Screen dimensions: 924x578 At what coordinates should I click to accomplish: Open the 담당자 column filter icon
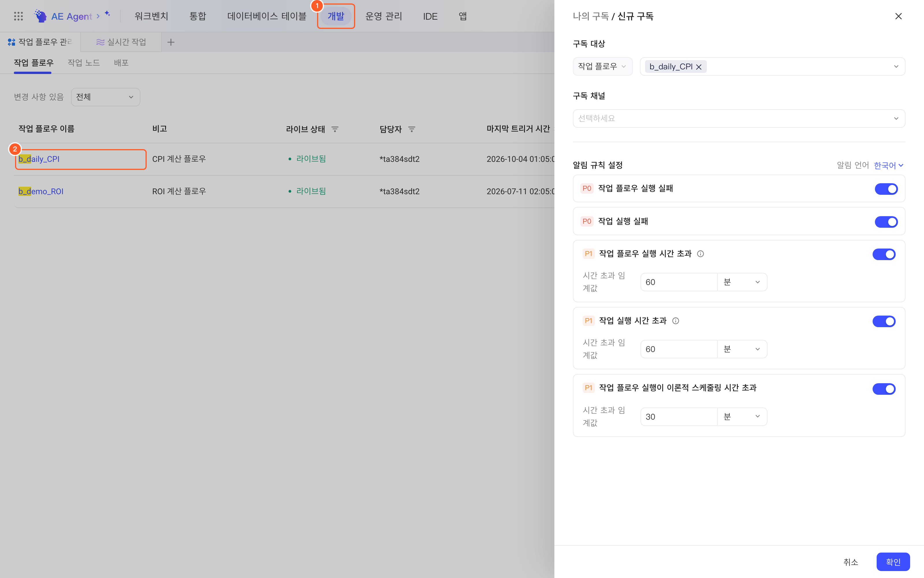411,129
